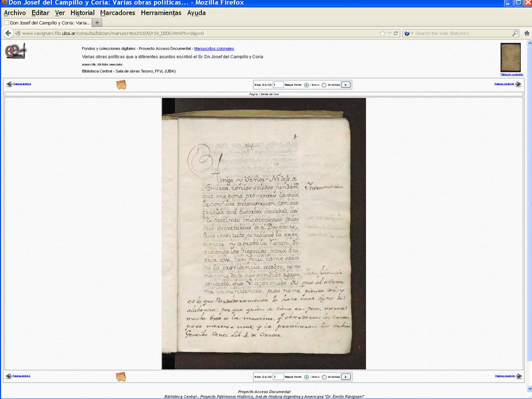Open the Ayuda menu
Screen dimensions: 532x399
coord(196,13)
